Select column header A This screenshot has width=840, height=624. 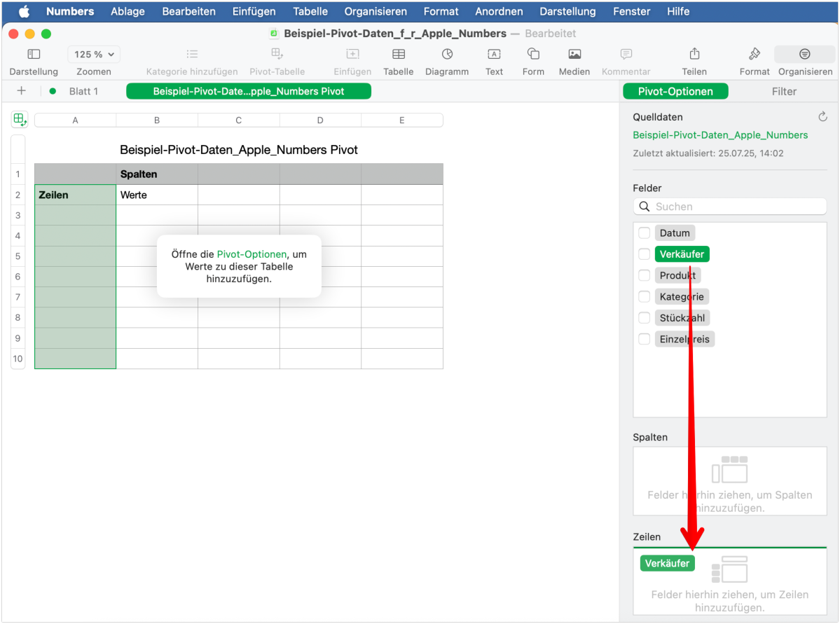(75, 120)
